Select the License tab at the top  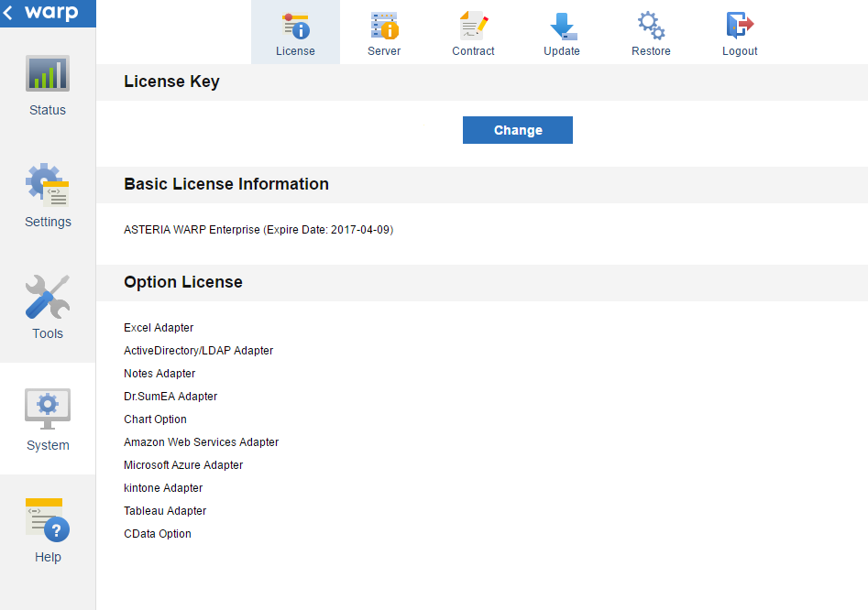point(295,32)
